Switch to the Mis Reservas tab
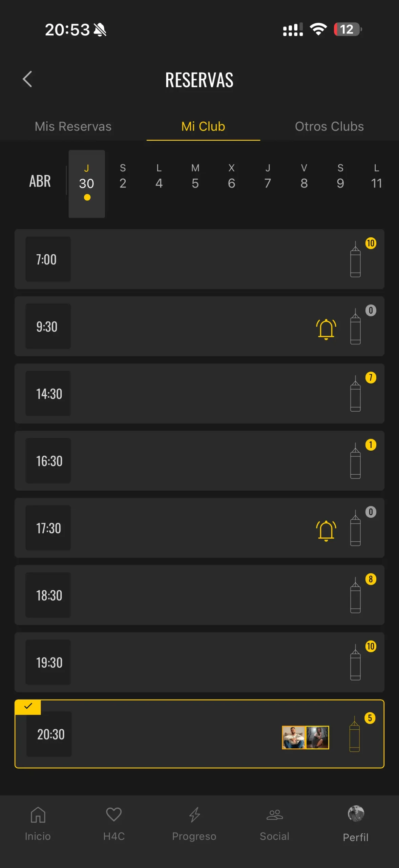 pyautogui.click(x=73, y=126)
